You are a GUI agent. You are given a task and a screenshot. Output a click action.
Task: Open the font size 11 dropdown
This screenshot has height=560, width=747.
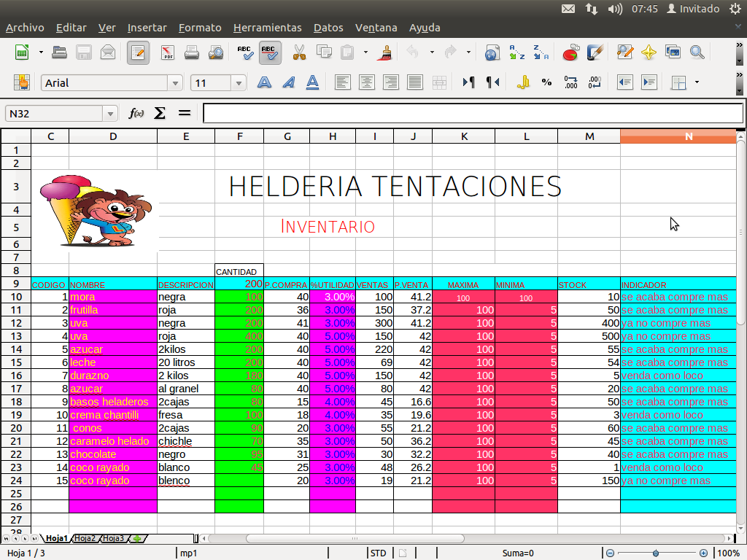[239, 82]
